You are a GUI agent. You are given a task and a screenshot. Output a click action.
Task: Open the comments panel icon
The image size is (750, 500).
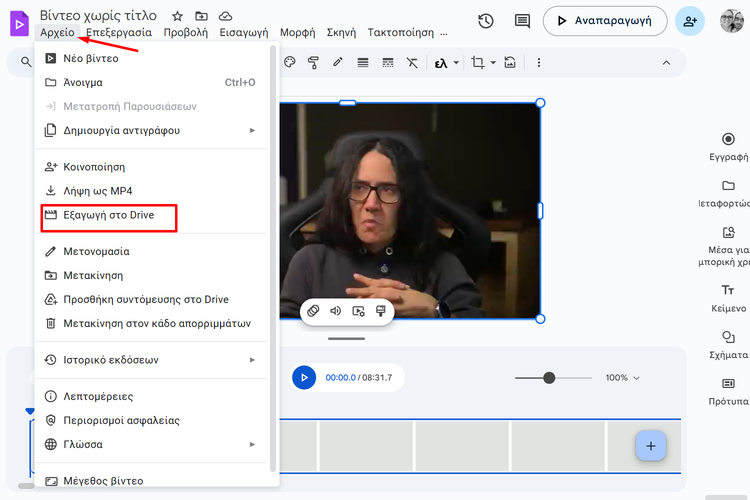521,20
